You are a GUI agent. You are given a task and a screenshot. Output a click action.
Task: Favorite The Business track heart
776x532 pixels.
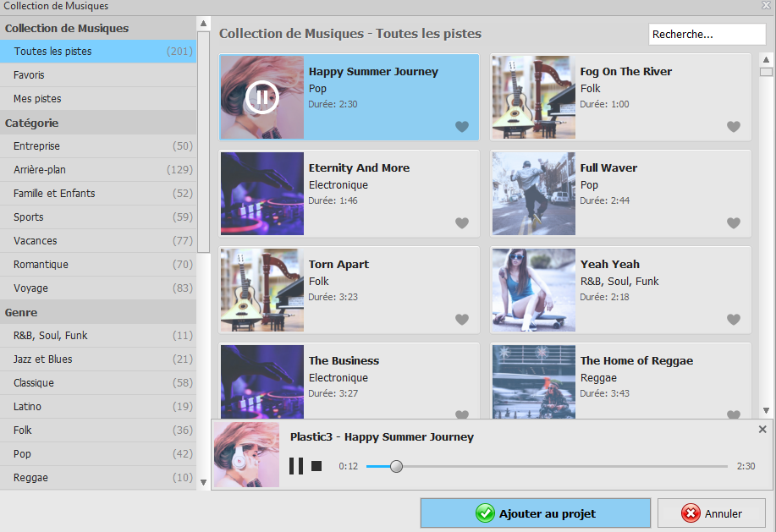click(462, 414)
